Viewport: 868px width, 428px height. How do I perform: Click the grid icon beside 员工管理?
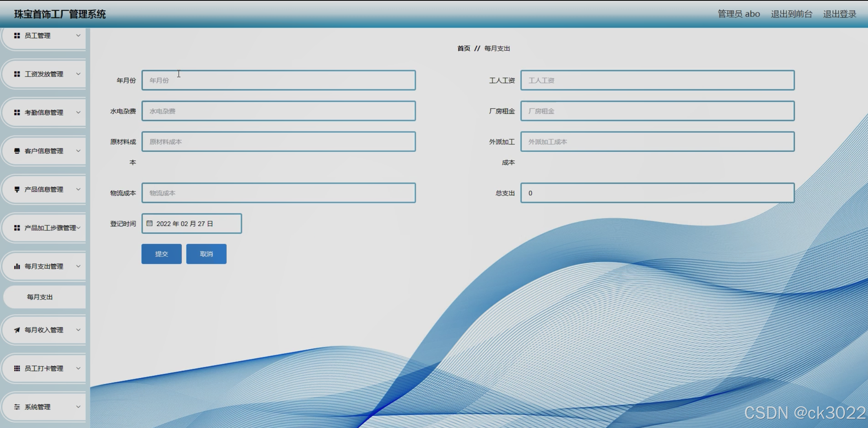[17, 35]
